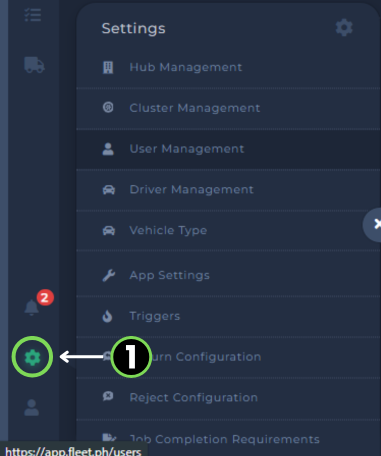Go to App Settings
Screen dimensions: 381x456
(228, 275)
